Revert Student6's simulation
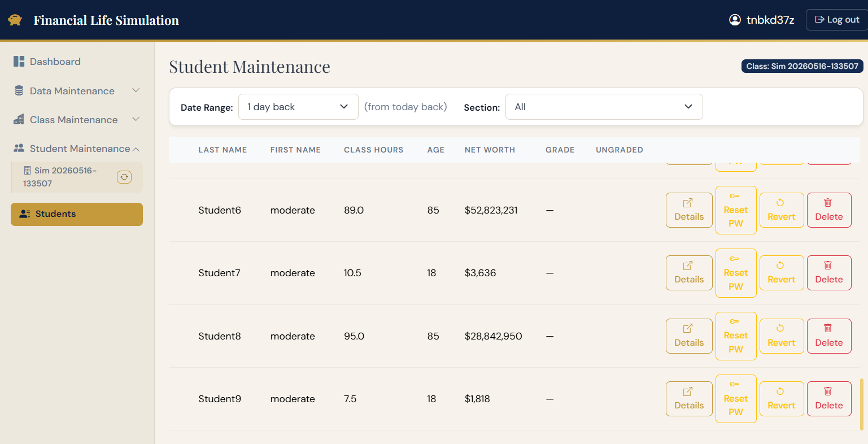868x444 pixels. 782,210
